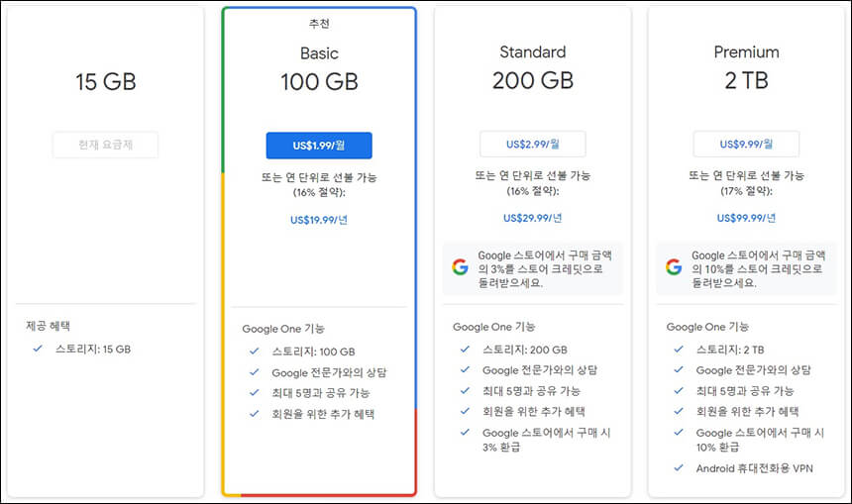Click checkmark beside Standard 최대 5명과 공유 가능

[x=465, y=390]
